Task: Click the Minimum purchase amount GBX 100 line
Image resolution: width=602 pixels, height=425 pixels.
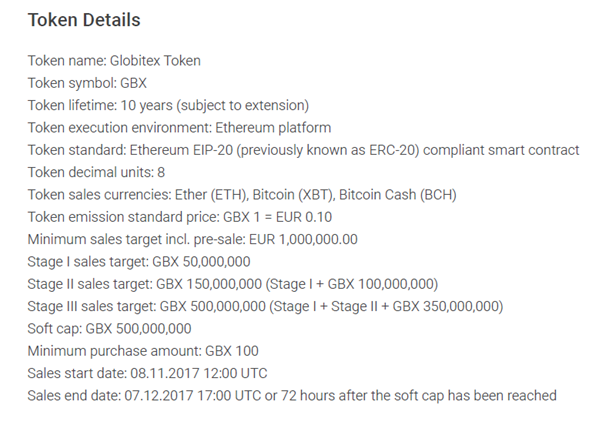Action: coord(143,351)
